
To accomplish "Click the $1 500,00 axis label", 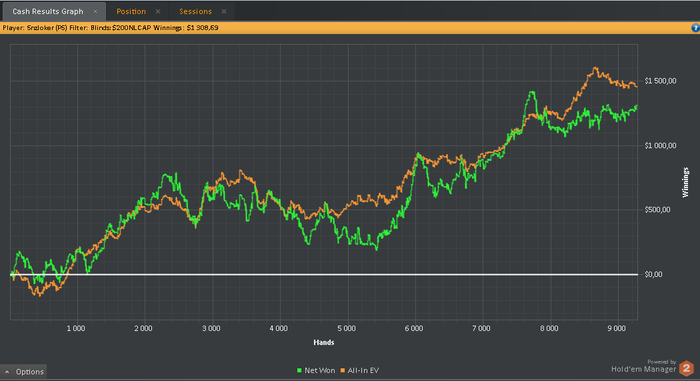I will (660, 81).
